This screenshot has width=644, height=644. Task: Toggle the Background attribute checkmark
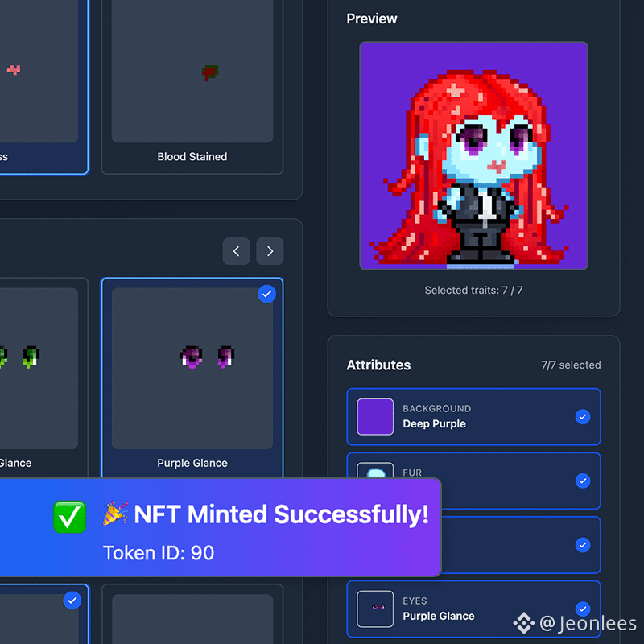582,416
